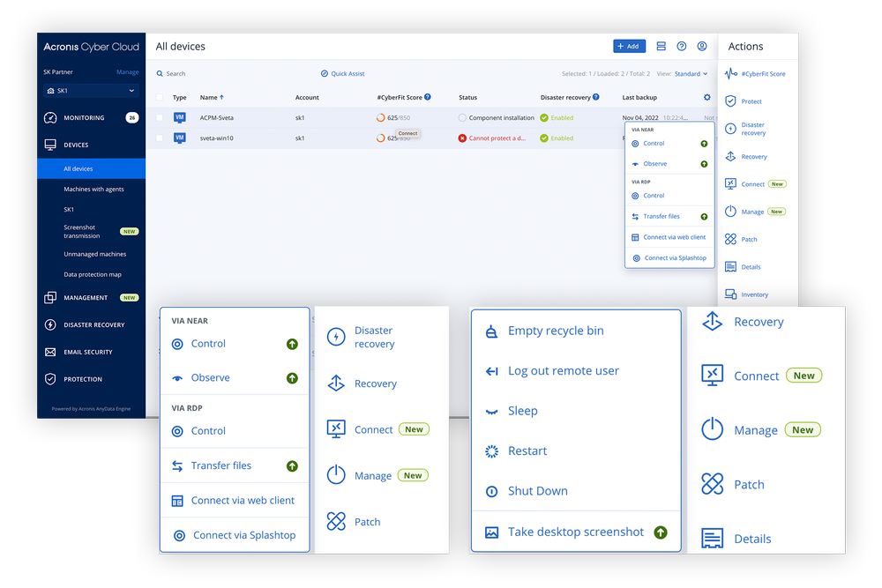Screen dimensions: 882x588
Task: Select Machines with agents in sidebar
Action: 93,189
